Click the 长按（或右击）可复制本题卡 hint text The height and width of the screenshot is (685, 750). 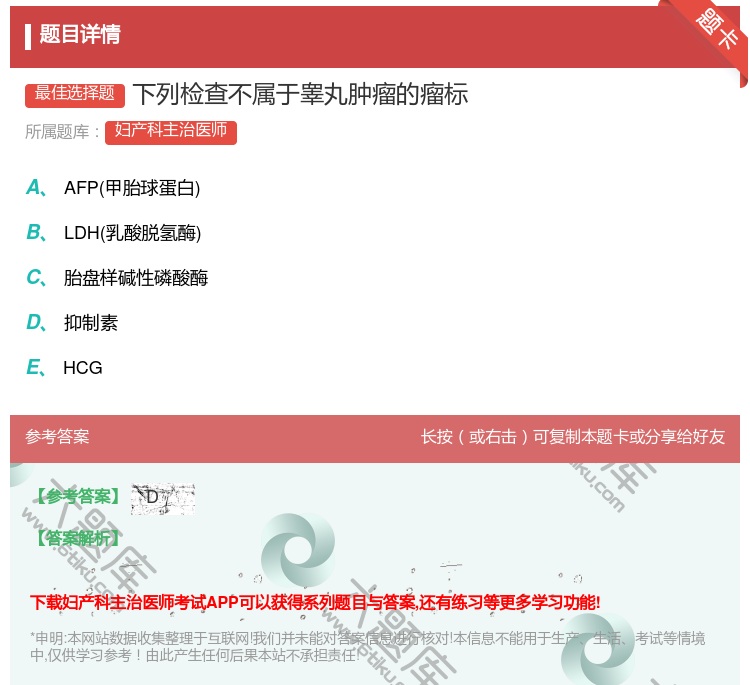pos(573,437)
